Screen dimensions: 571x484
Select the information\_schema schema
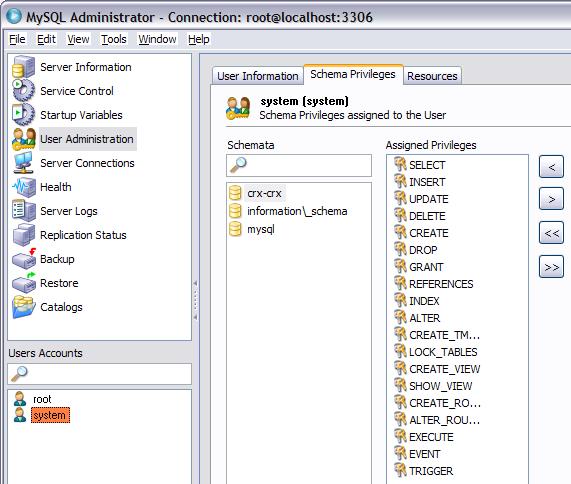point(297,211)
